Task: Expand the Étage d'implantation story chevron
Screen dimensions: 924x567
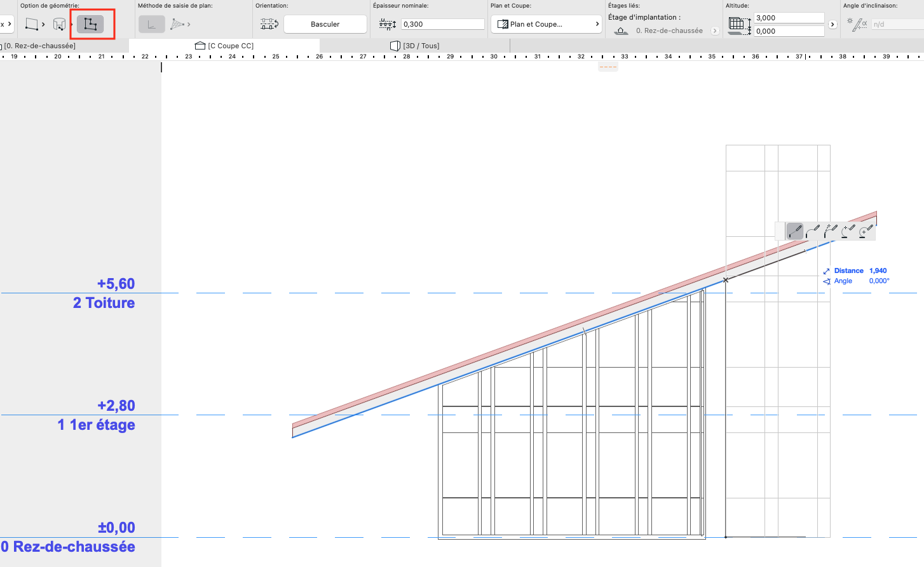Action: coord(715,30)
